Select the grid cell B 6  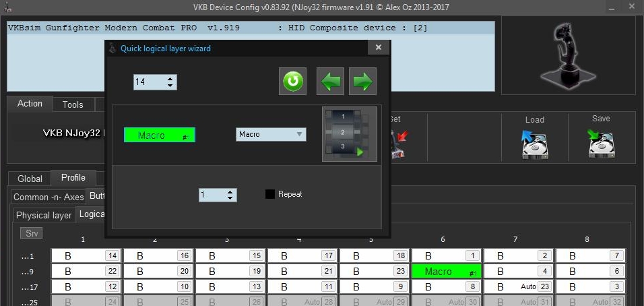pyautogui.click(x=591, y=272)
